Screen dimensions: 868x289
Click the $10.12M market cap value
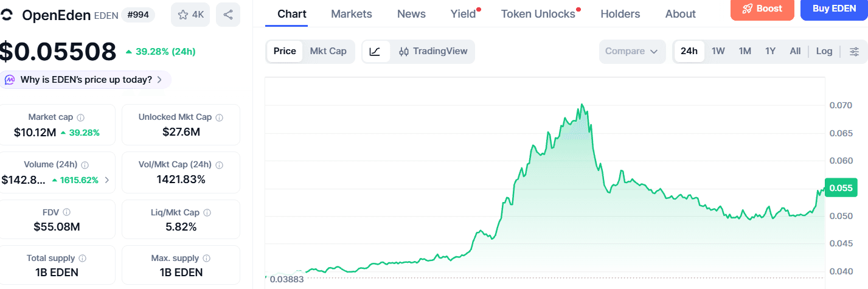tap(34, 132)
